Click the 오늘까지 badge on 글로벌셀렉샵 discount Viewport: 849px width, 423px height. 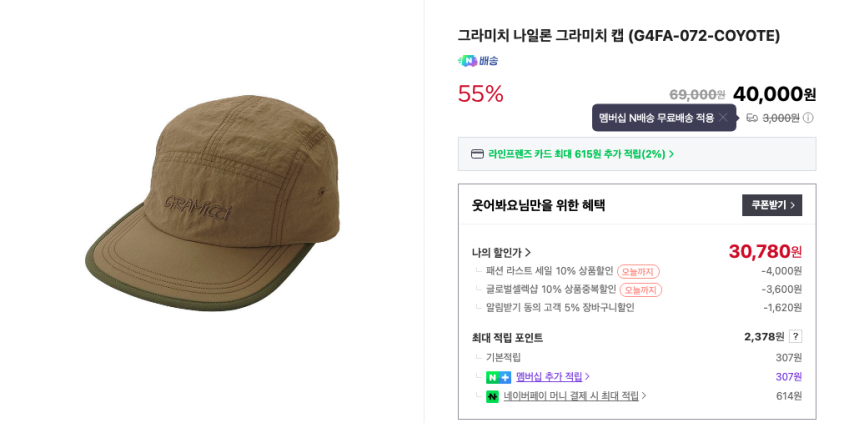[x=640, y=290]
